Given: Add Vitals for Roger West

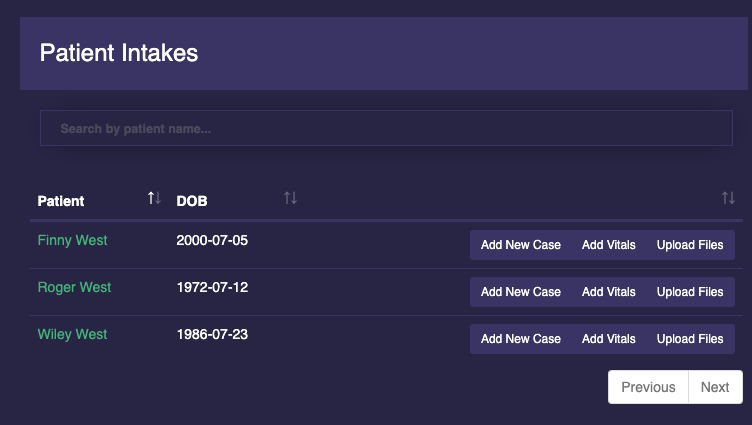Looking at the screenshot, I should point(608,292).
